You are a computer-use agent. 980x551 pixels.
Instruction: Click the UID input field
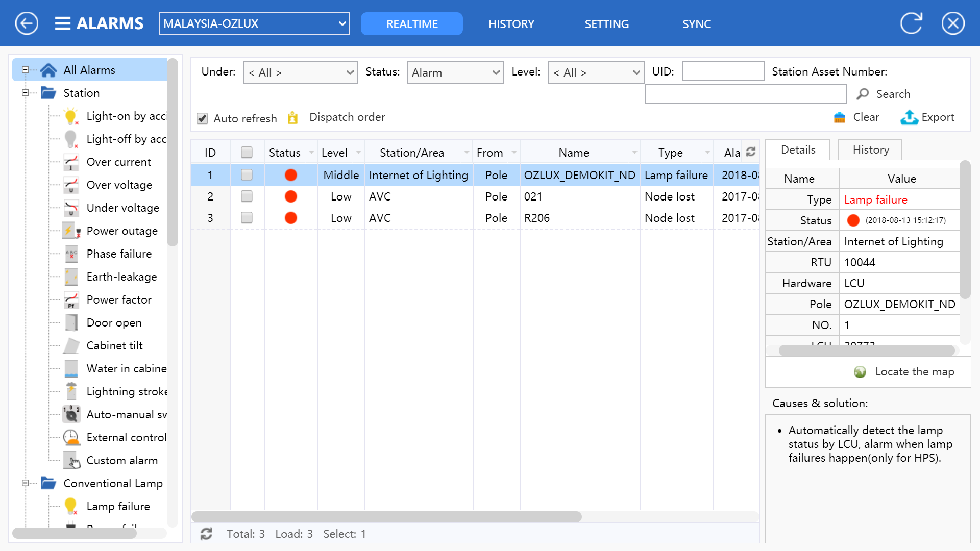coord(723,71)
